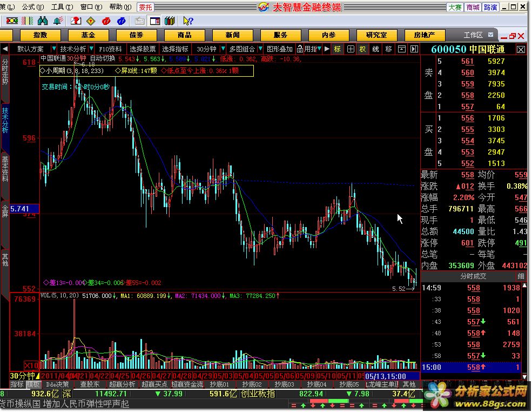Screen dimensions: 532x412
Task: Click the 商城 link at top right
Action: pos(473,7)
